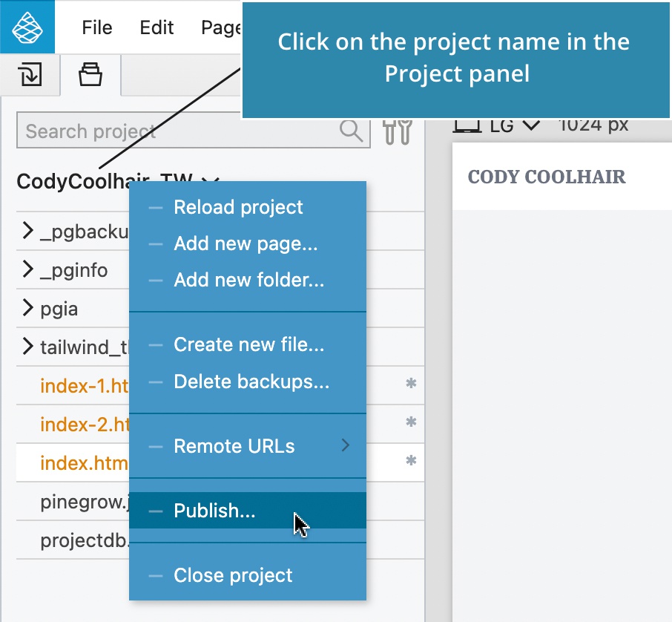Expand the tailwind_t folder
Viewport: 672px width, 622px height.
click(28, 347)
